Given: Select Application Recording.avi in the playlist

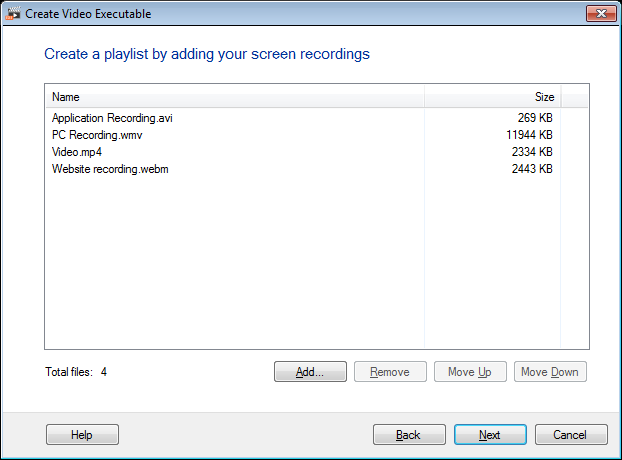Looking at the screenshot, I should [112, 118].
